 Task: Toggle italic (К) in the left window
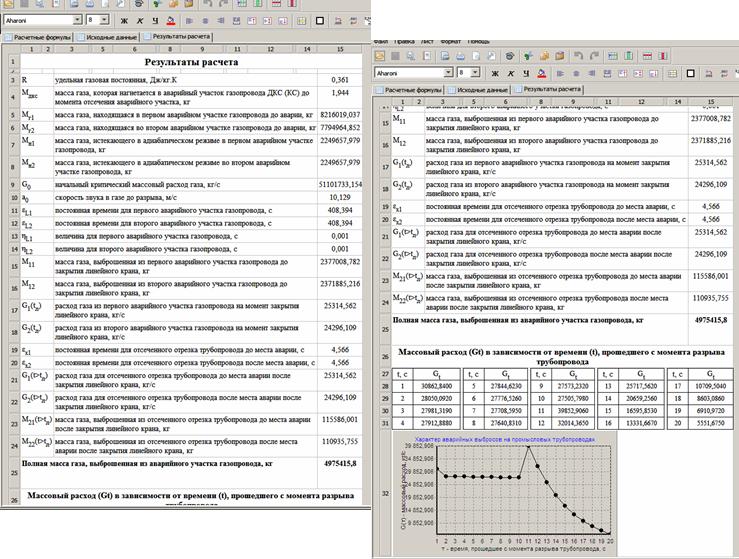click(140, 20)
